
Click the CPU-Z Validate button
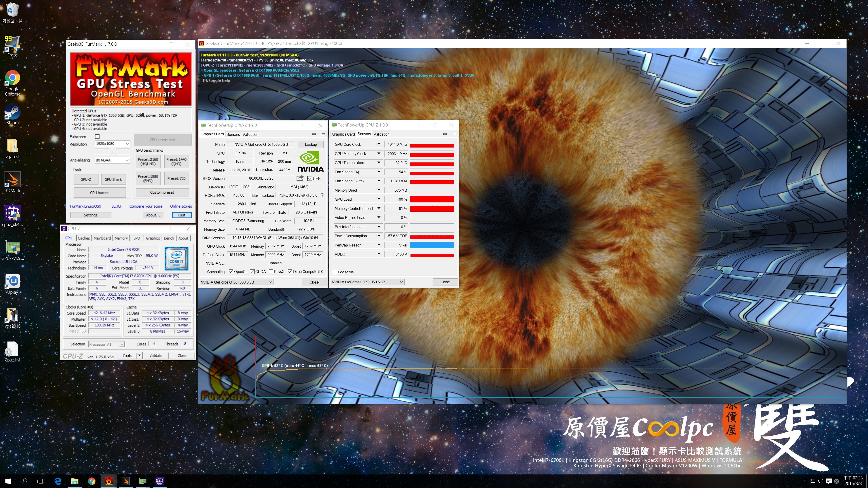pyautogui.click(x=156, y=356)
